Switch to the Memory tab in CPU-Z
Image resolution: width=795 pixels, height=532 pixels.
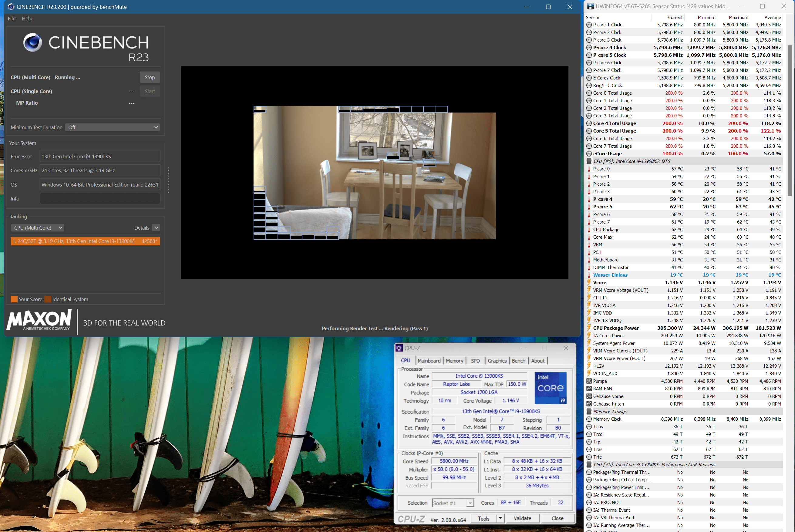[x=454, y=361]
